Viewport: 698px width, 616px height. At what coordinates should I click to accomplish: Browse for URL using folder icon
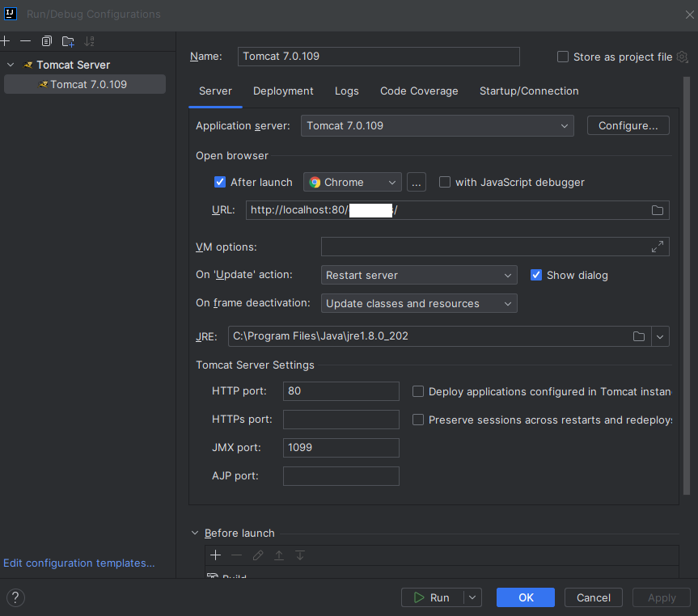coord(657,210)
